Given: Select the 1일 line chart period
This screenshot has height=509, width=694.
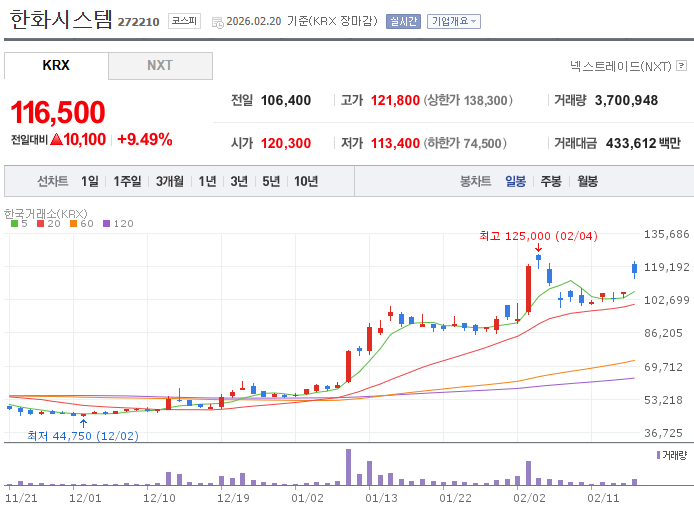Looking at the screenshot, I should pyautogui.click(x=90, y=181).
